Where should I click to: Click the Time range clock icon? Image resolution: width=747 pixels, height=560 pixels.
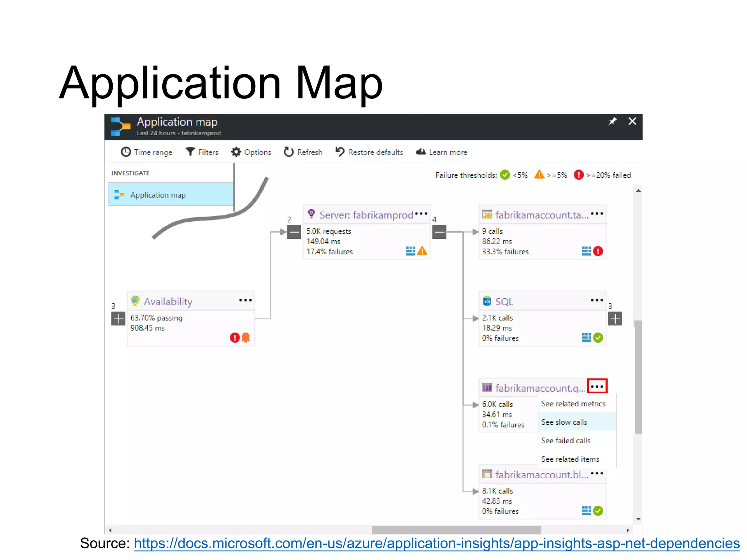126,152
